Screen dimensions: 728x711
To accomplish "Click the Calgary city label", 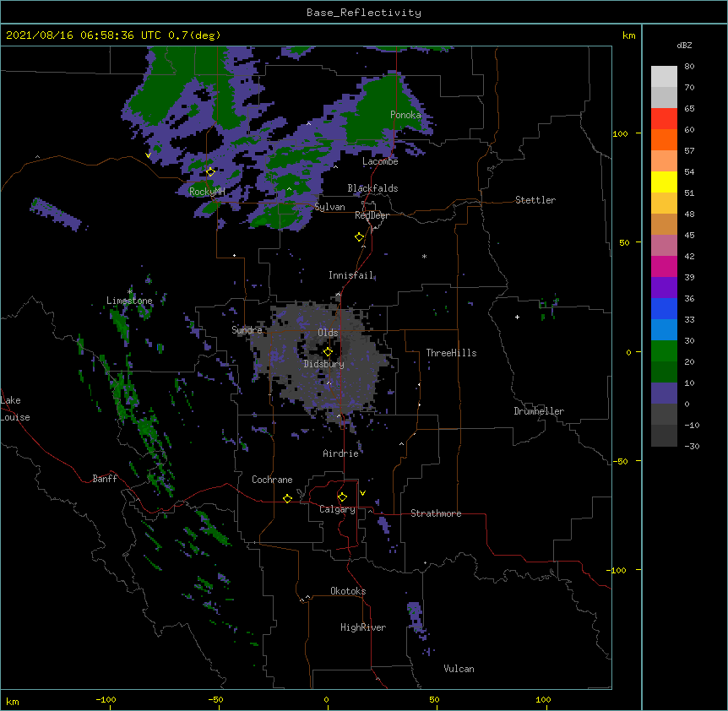I will tap(337, 509).
